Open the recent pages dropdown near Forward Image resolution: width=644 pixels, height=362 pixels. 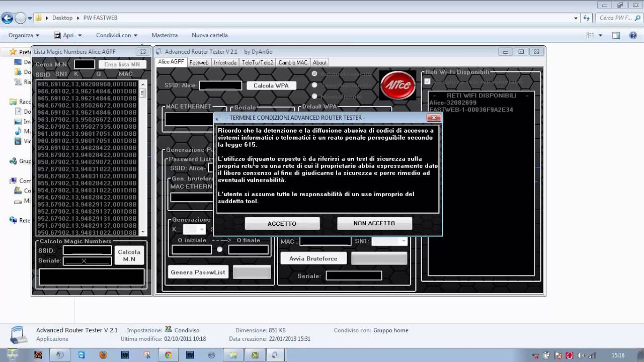[30, 18]
